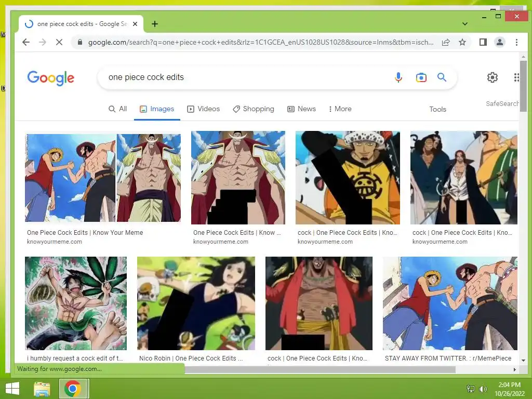Search by image with camera icon
The width and height of the screenshot is (532, 399).
pyautogui.click(x=421, y=77)
